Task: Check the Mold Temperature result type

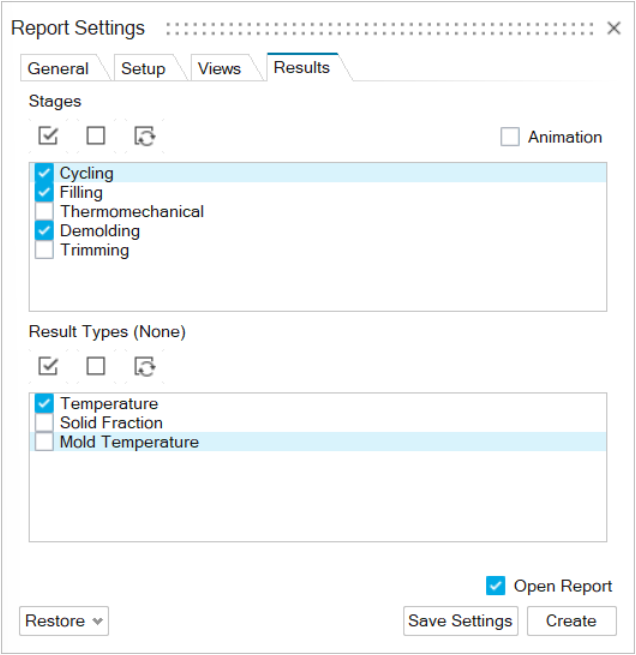Action: pos(44,442)
